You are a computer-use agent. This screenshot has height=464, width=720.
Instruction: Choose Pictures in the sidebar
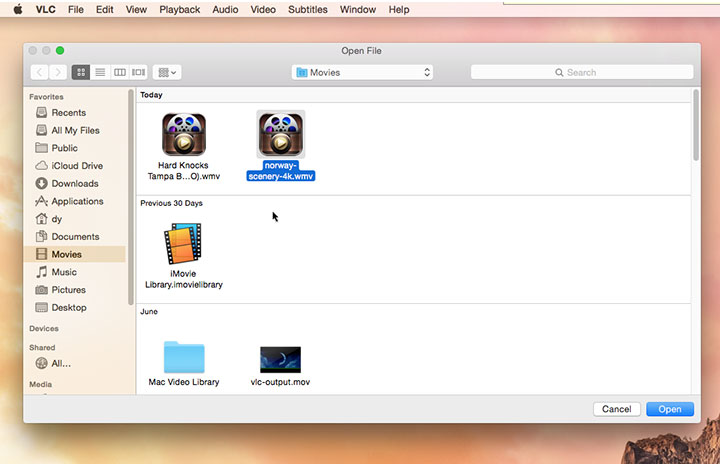pyautogui.click(x=68, y=290)
